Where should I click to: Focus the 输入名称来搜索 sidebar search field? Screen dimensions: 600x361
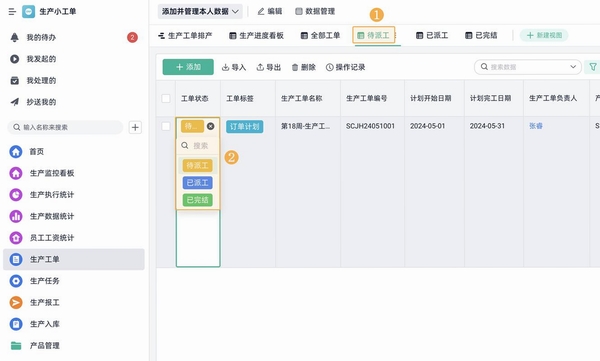click(65, 127)
